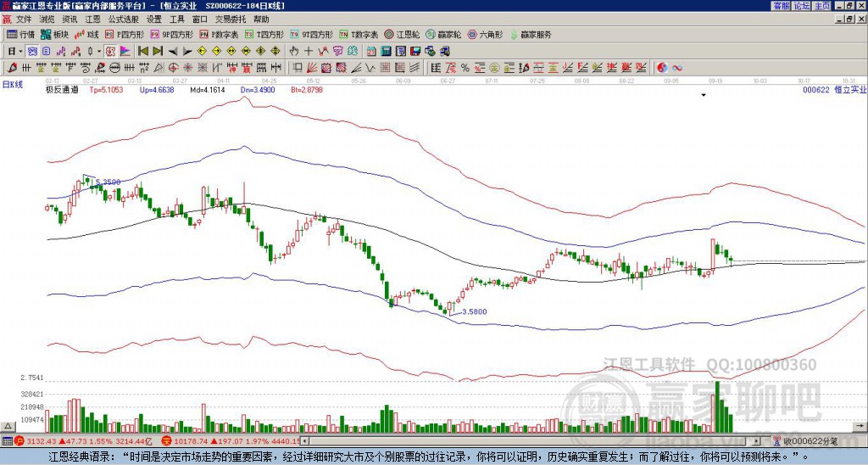Click the 10178.74 index value in status bar

pos(192,441)
